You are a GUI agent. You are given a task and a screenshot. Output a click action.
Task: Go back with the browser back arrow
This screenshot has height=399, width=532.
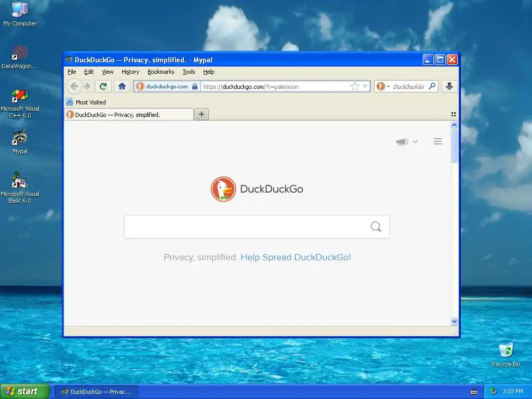pyautogui.click(x=74, y=87)
